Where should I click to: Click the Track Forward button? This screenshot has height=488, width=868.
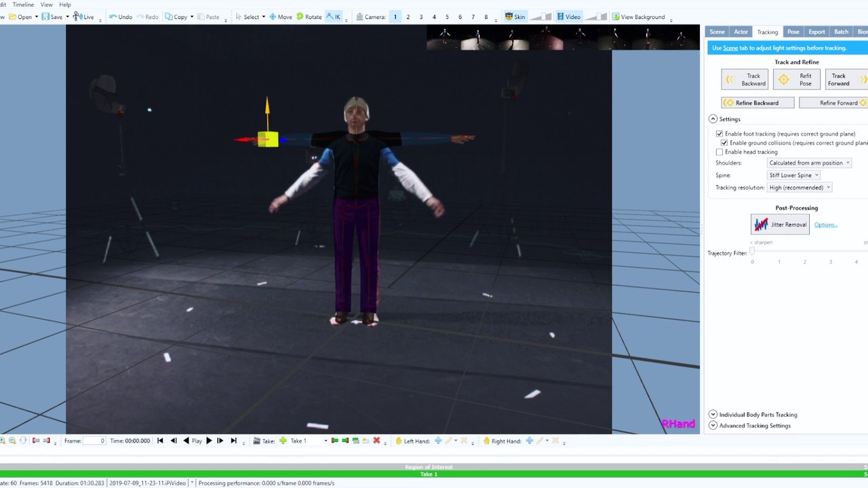848,79
